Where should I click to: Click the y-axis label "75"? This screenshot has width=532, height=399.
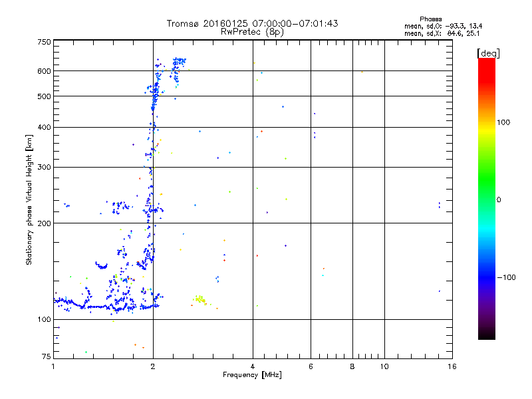coord(47,356)
